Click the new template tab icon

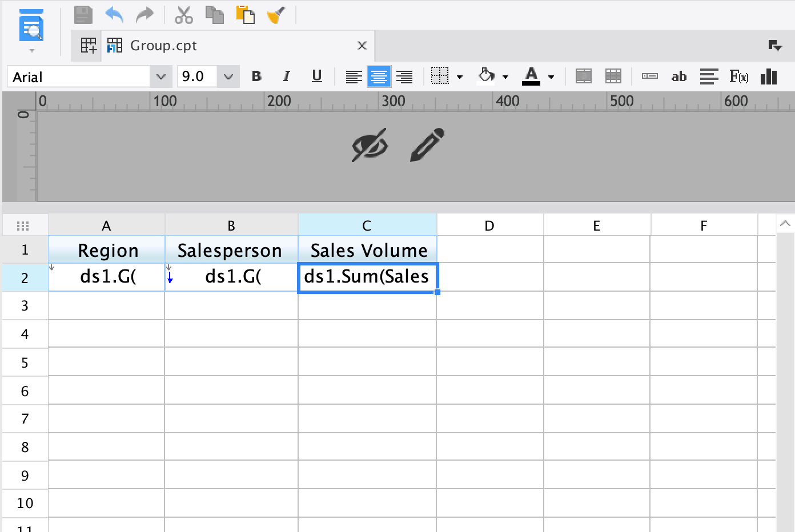(x=87, y=45)
